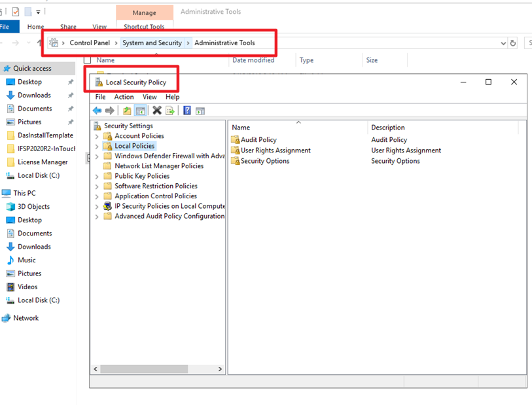Sort by Description column header
Viewport: 532px width, 405px height.
coord(388,128)
